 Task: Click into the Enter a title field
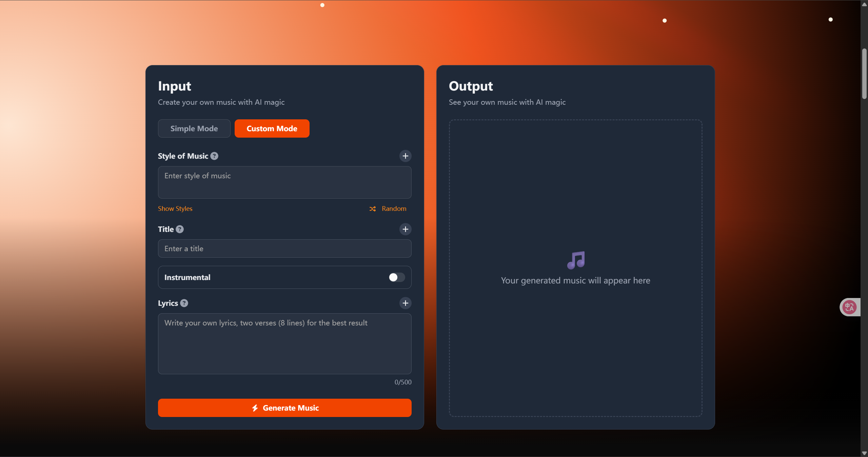284,249
